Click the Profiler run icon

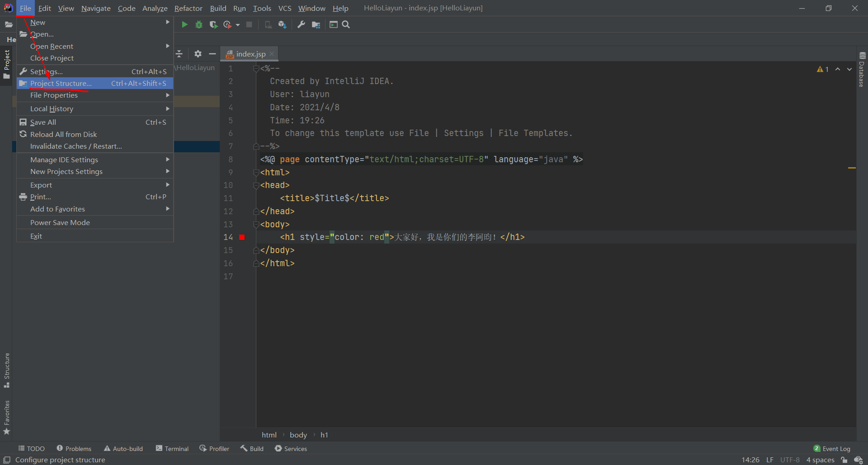pyautogui.click(x=227, y=24)
